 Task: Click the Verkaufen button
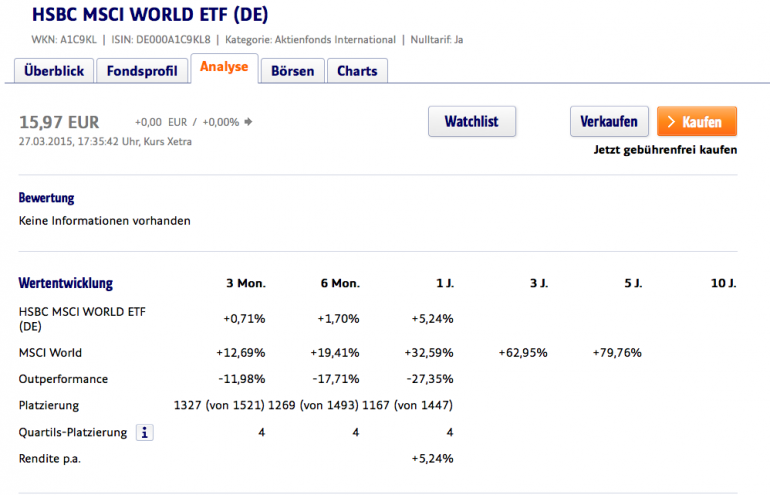pyautogui.click(x=609, y=121)
